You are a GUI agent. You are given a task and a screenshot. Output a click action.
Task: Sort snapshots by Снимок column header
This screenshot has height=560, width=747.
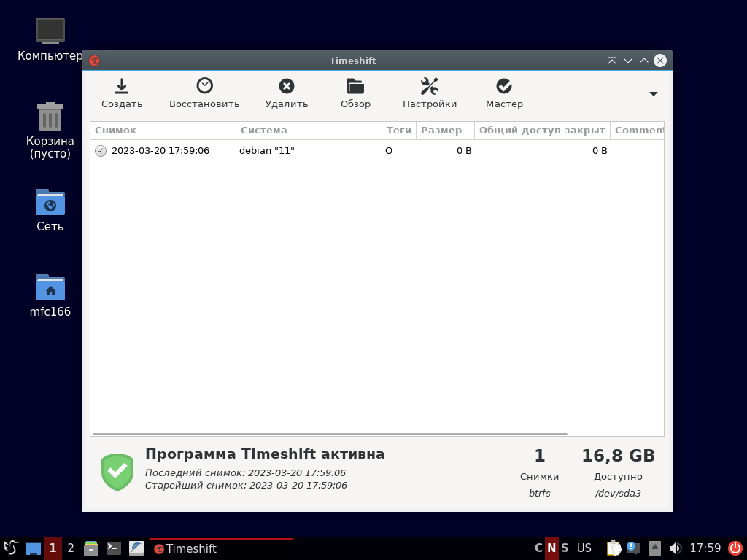[163, 131]
